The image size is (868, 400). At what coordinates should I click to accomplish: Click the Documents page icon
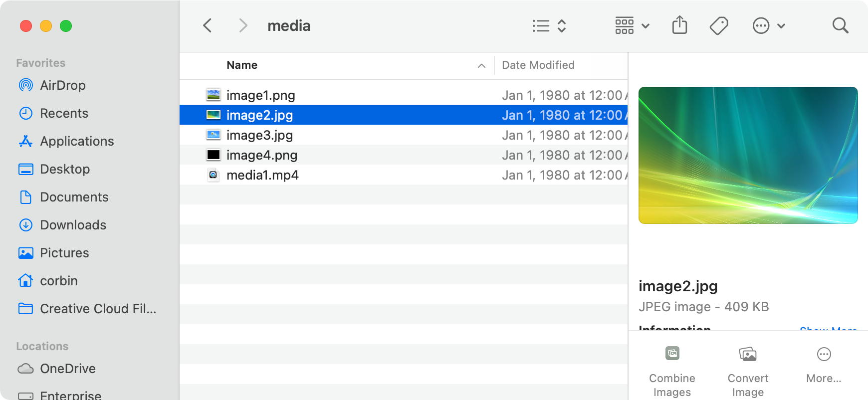click(x=26, y=197)
